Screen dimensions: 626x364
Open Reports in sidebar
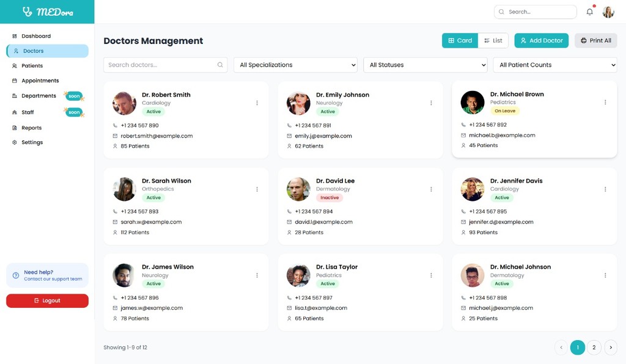(47, 128)
